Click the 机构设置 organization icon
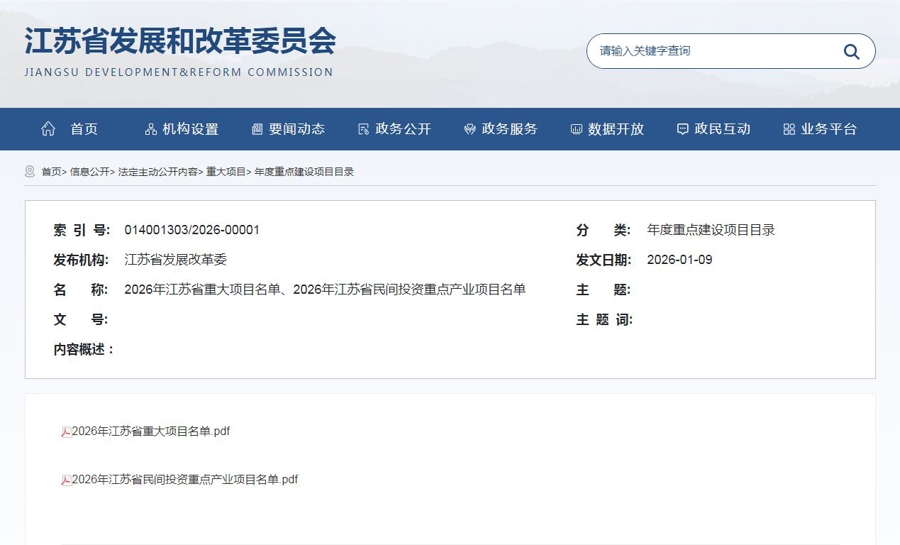 point(151,129)
